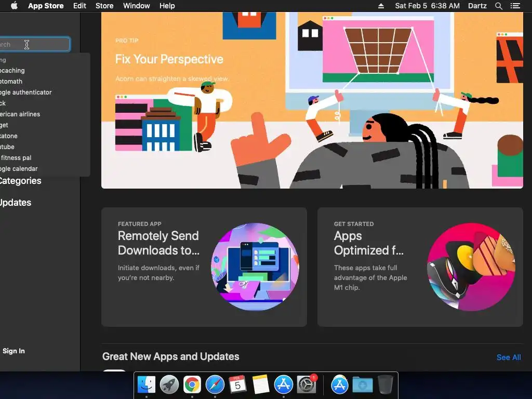Screen dimensions: 532x399
Task: Open the Edit menu
Action: coord(79,6)
